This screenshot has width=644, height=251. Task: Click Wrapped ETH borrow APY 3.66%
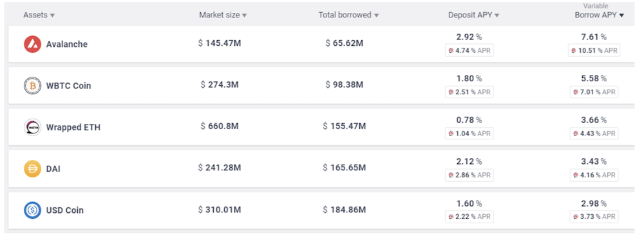tap(594, 120)
